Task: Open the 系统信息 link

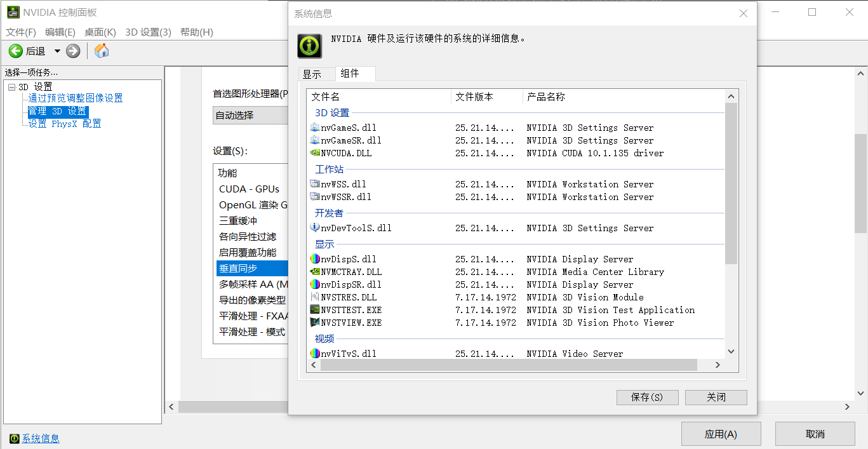Action: point(41,438)
